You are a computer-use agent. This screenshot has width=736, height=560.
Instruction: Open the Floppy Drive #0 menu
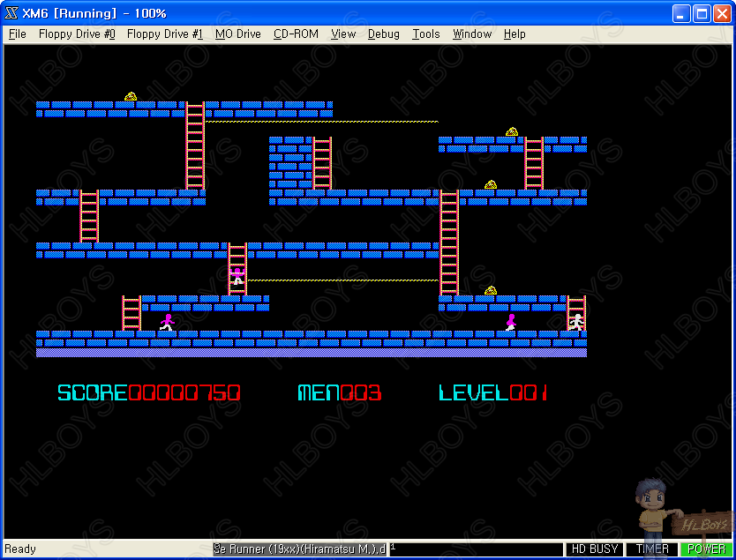coord(77,34)
